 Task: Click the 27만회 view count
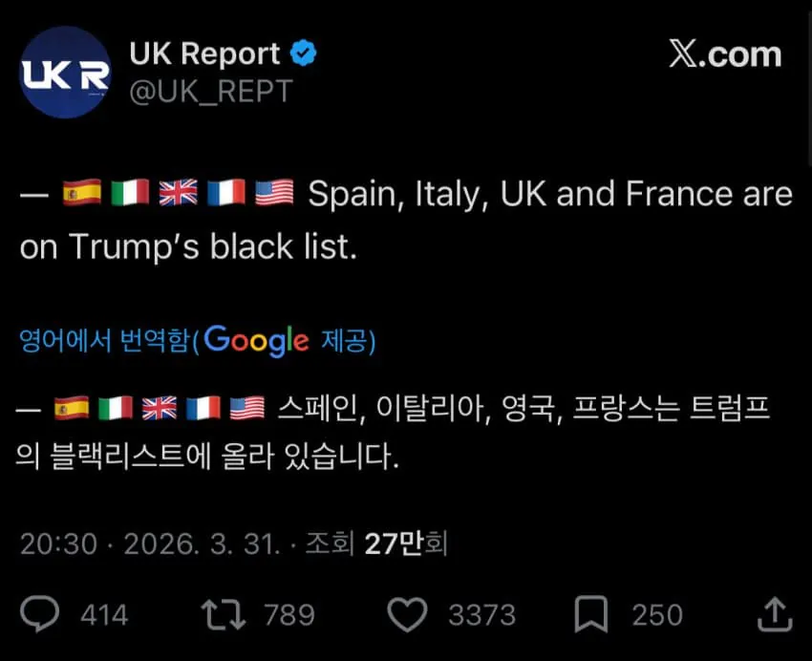tap(406, 544)
